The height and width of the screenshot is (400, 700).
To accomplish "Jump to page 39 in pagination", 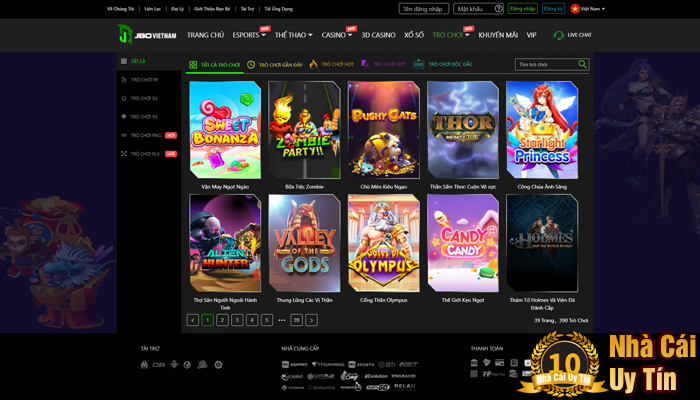I will coord(297,320).
